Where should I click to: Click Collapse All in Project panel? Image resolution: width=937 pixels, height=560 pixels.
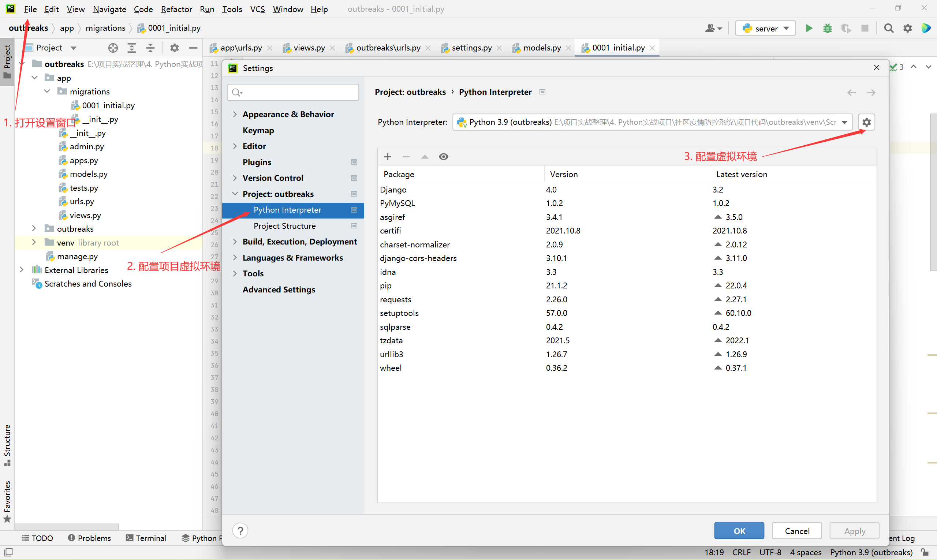pyautogui.click(x=150, y=48)
